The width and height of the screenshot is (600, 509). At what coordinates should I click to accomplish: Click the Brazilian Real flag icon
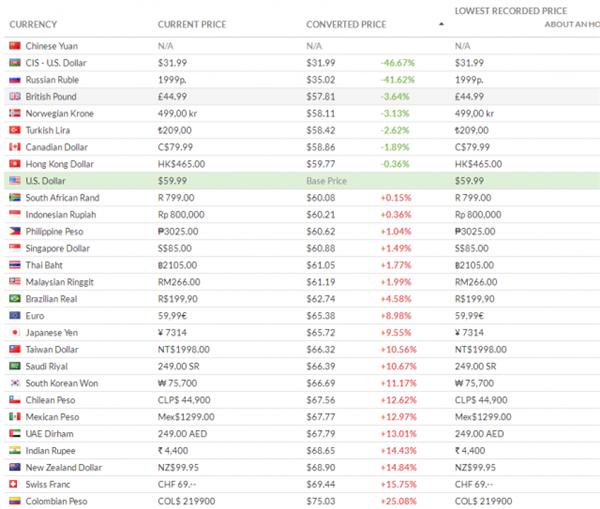[14, 298]
